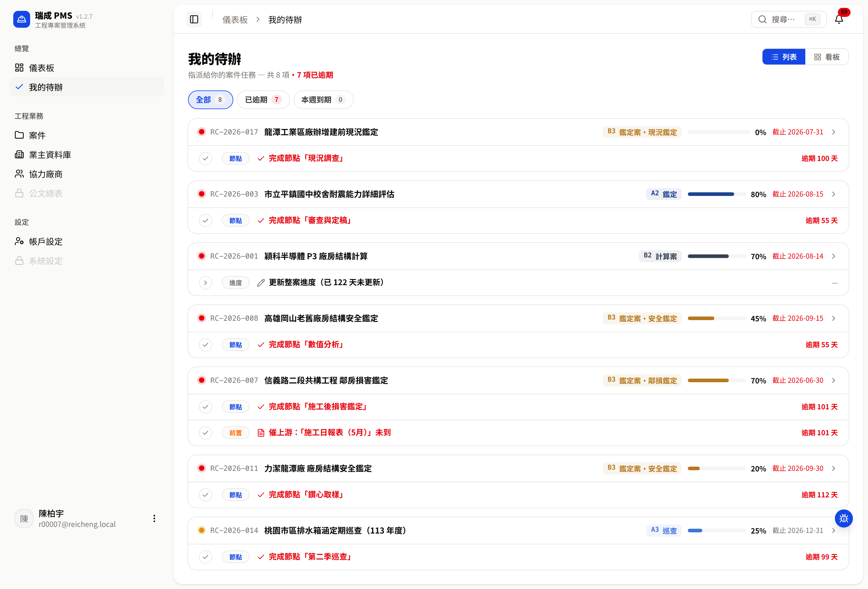Viewport: 868px width, 589px height.
Task: Open case title 穎科半導體 P3 廠房結構計算
Action: pyautogui.click(x=316, y=256)
